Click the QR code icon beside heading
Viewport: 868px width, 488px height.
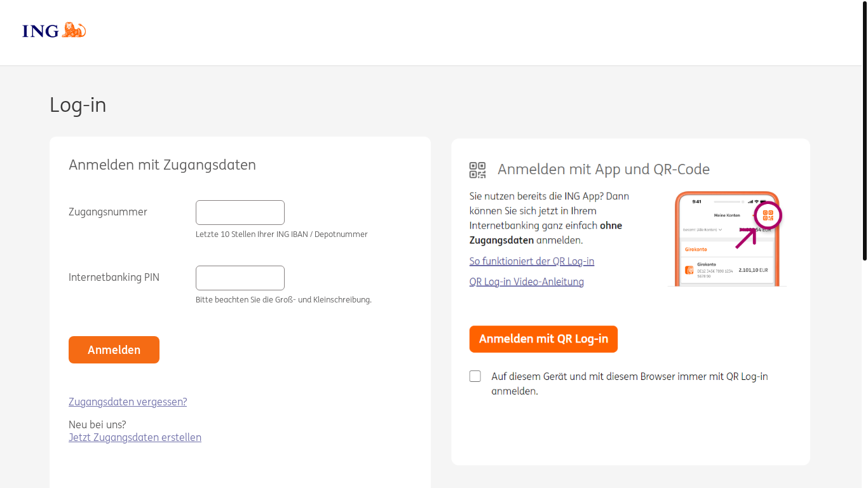point(477,170)
